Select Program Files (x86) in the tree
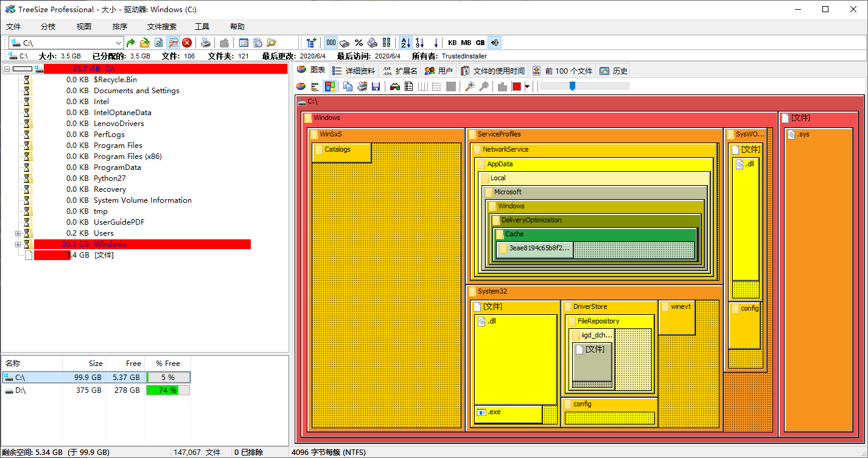Screen dimensions: 868x458 point(128,157)
